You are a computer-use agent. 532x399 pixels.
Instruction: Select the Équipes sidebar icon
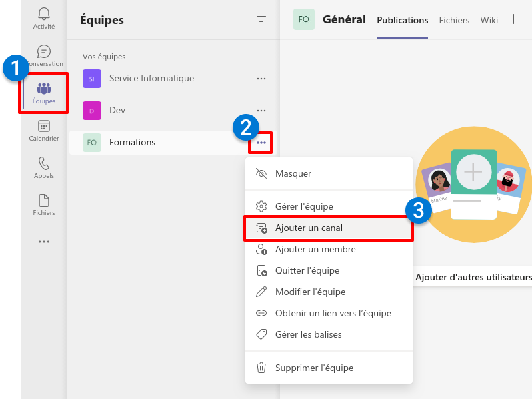click(x=44, y=93)
